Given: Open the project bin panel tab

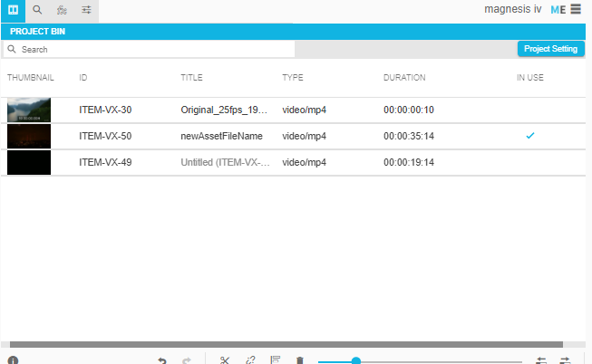Looking at the screenshot, I should point(14,11).
